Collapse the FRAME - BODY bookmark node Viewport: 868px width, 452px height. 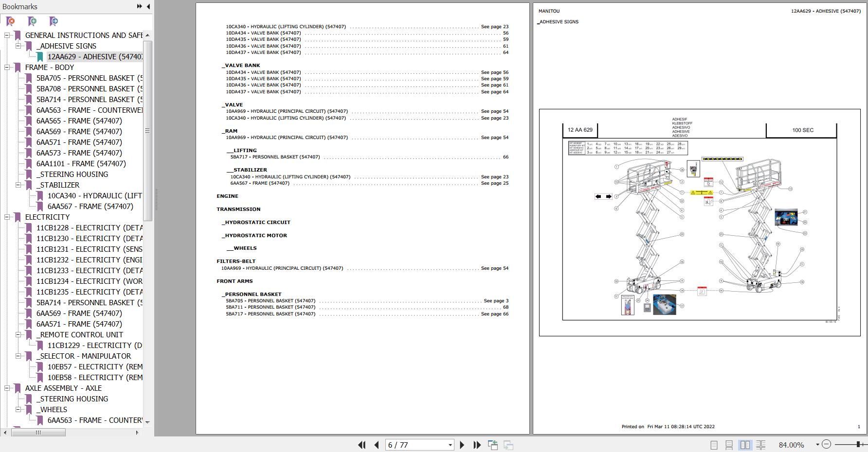[x=7, y=68]
